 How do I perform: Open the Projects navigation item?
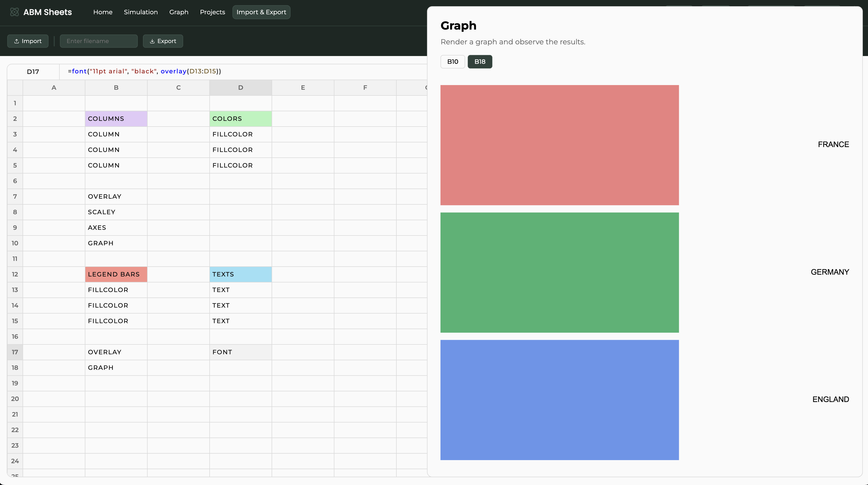click(212, 12)
